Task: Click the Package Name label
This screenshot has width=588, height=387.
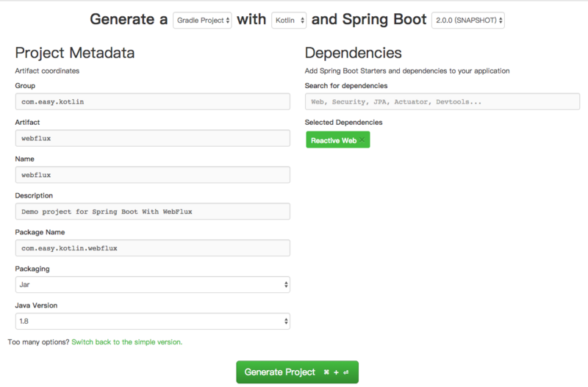Action: [x=40, y=232]
